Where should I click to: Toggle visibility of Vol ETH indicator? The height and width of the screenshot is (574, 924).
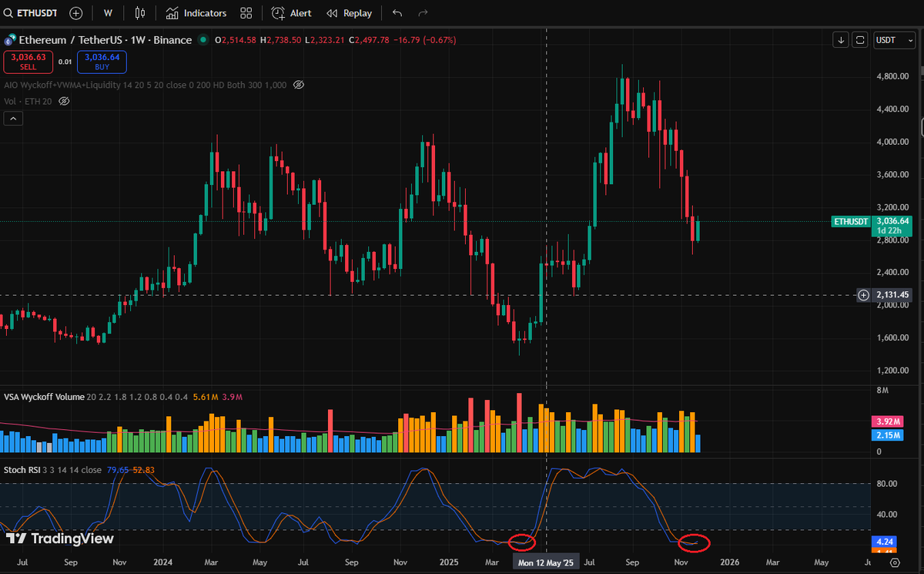click(x=65, y=101)
